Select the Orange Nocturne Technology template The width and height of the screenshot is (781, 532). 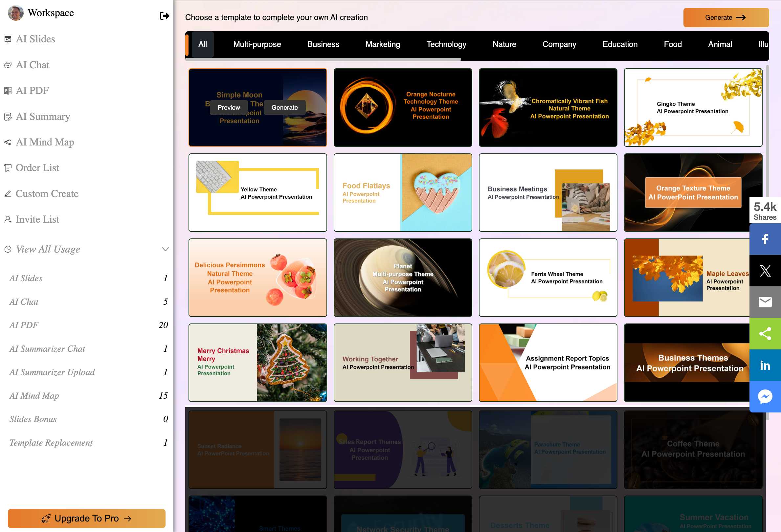[403, 107]
